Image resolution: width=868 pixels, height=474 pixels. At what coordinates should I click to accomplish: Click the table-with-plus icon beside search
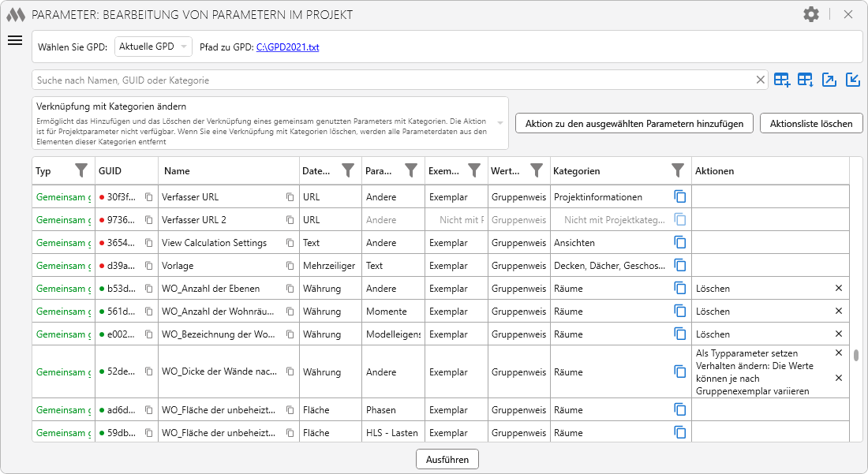click(782, 80)
